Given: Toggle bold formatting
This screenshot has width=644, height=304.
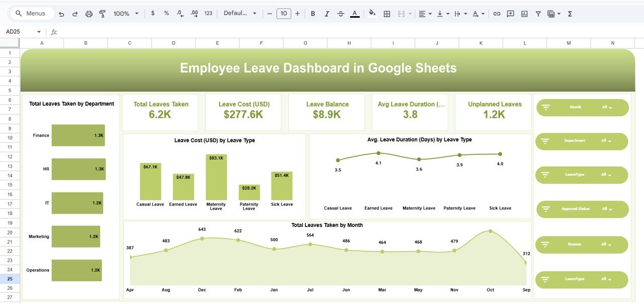Looking at the screenshot, I should (313, 14).
